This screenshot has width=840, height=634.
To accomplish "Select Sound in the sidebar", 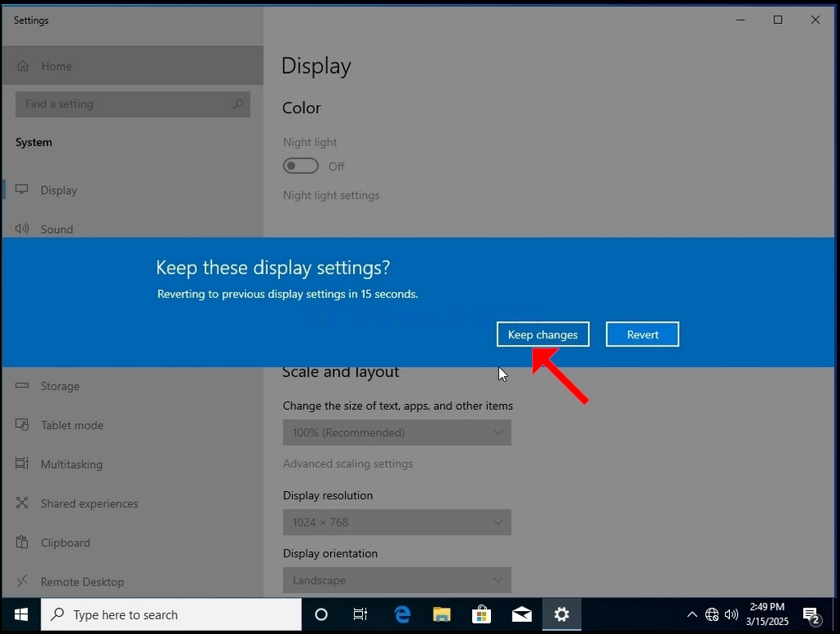I will click(x=132, y=229).
